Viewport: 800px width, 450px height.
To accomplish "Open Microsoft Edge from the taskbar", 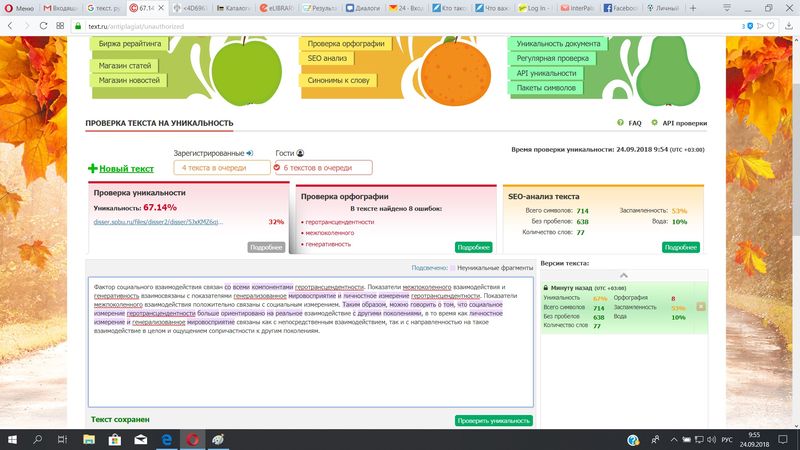I will pos(166,439).
